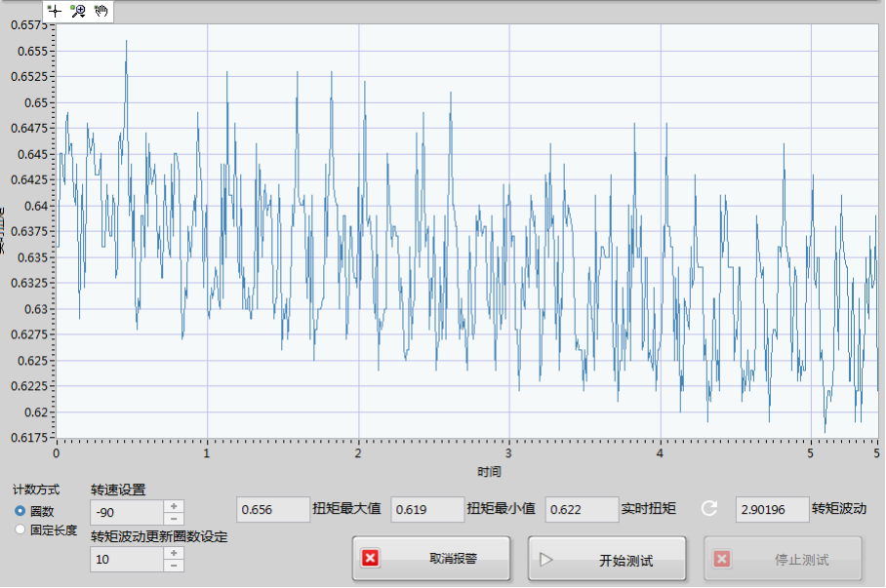This screenshot has height=588, width=886.
Task: Click the 实时扭矩 field showing 0.622
Action: click(x=582, y=509)
